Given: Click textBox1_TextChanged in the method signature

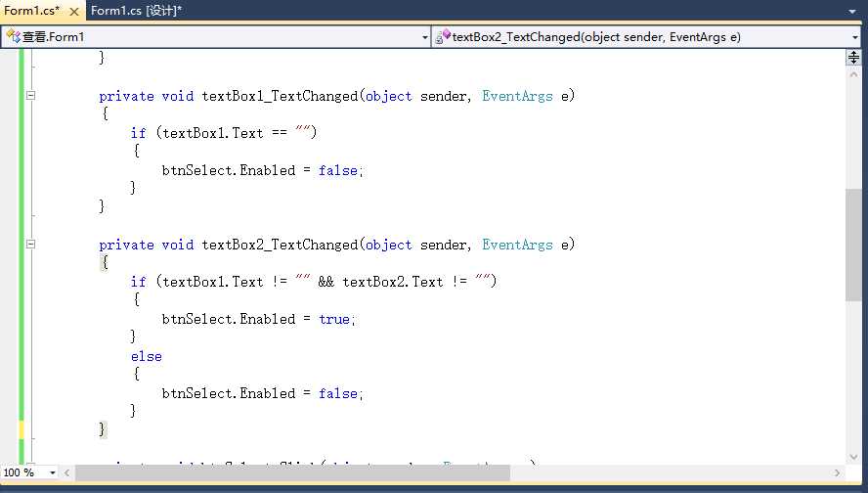Looking at the screenshot, I should [281, 96].
